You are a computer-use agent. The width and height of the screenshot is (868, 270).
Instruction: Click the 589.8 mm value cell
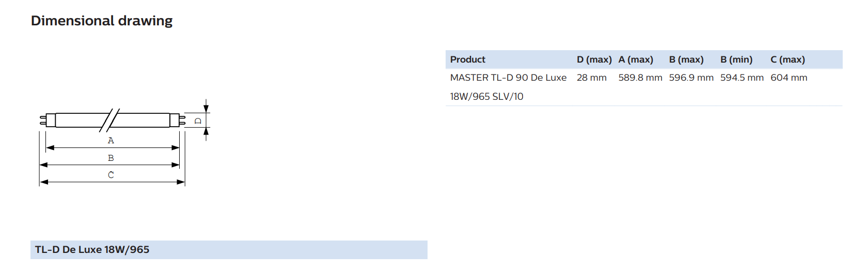[640, 78]
